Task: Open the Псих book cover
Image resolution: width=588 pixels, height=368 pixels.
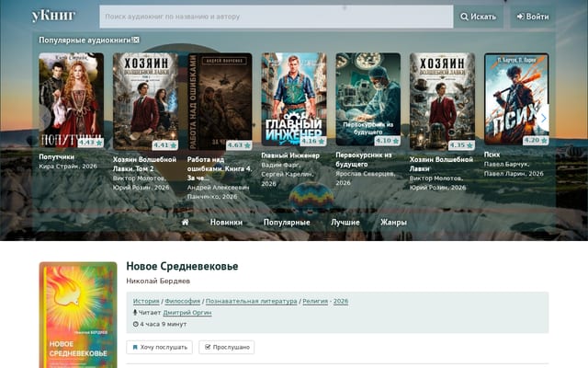Action: tap(516, 98)
